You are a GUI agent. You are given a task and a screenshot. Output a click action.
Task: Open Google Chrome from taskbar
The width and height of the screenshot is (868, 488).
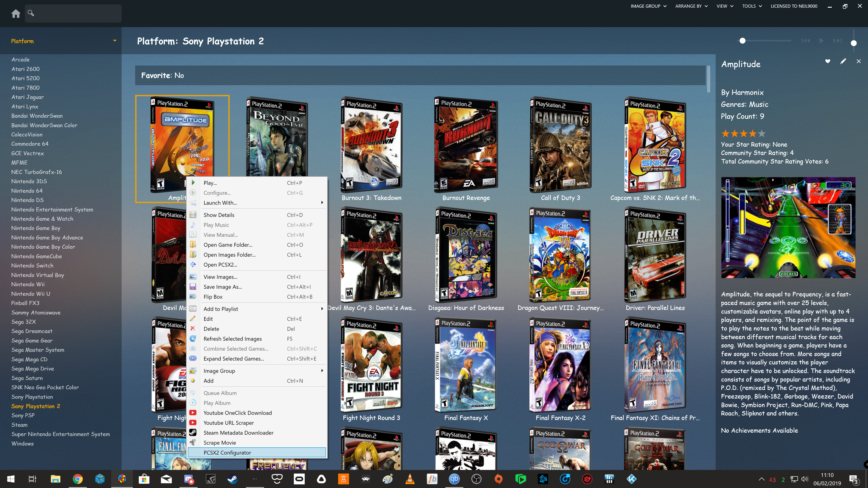tap(78, 479)
